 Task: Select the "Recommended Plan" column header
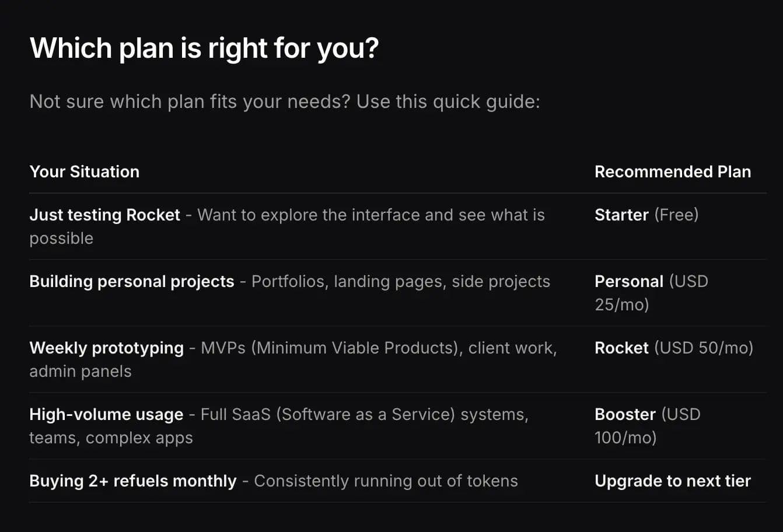coord(672,171)
